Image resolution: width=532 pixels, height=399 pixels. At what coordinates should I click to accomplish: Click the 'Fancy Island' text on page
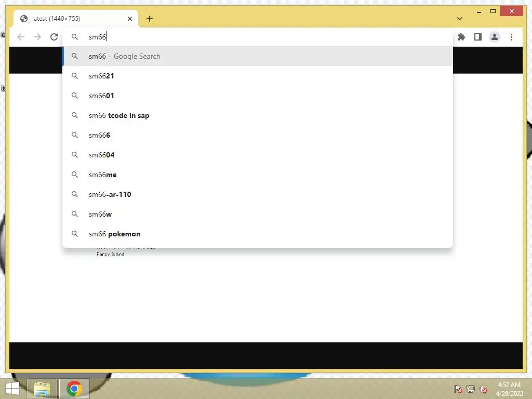coord(110,254)
